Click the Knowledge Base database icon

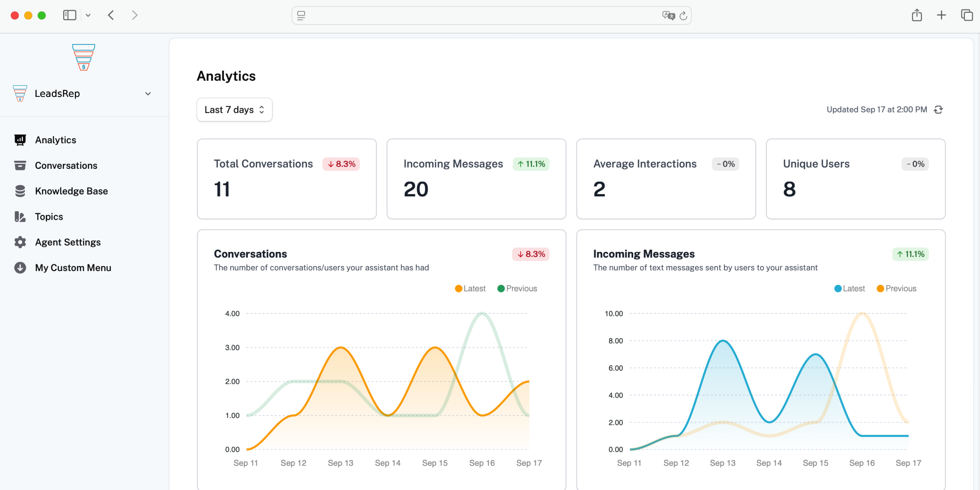click(x=20, y=191)
